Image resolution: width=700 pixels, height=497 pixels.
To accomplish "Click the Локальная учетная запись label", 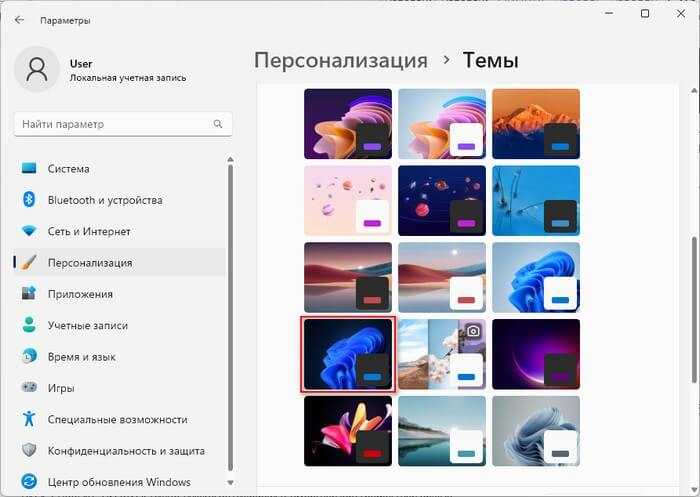I will [x=128, y=78].
